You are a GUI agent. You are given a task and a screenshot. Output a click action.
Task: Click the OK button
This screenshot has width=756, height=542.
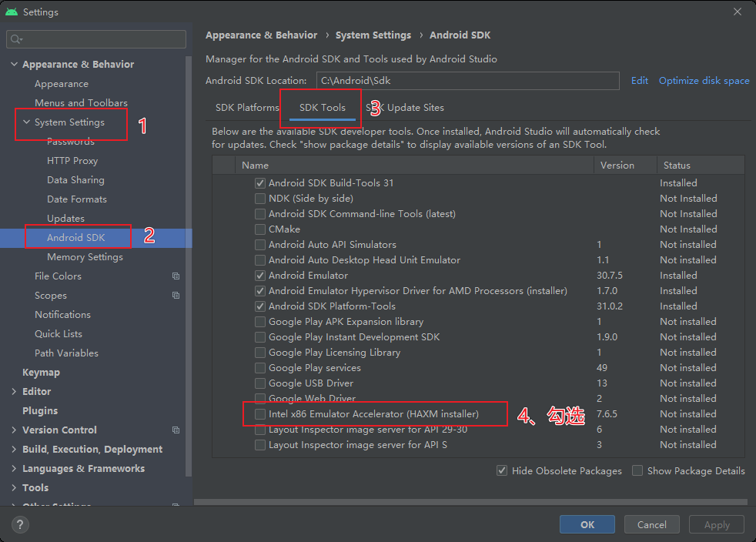[587, 524]
